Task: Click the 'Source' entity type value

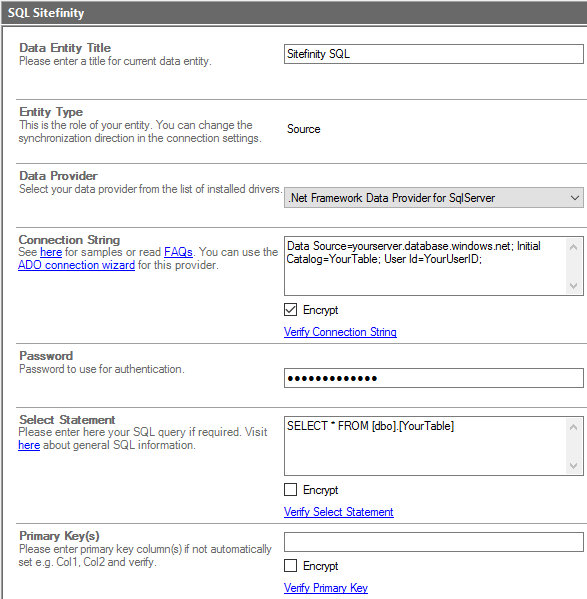Action: [304, 129]
